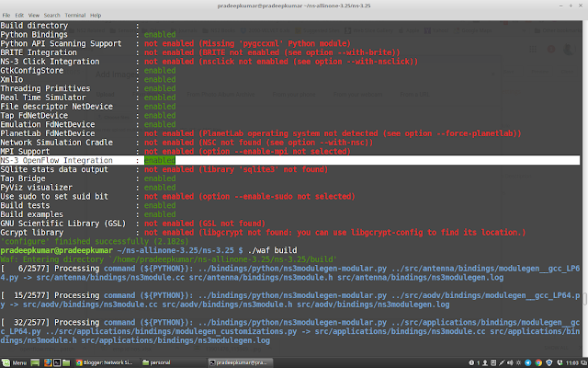Open the file manager panel launcher
Image resolution: width=588 pixels, height=368 pixels.
tap(66, 362)
